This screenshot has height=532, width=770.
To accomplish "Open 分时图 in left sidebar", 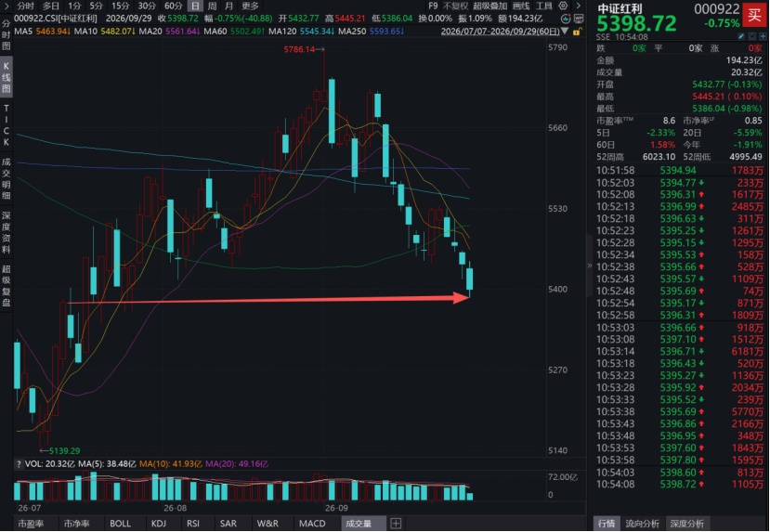I will click(x=7, y=34).
